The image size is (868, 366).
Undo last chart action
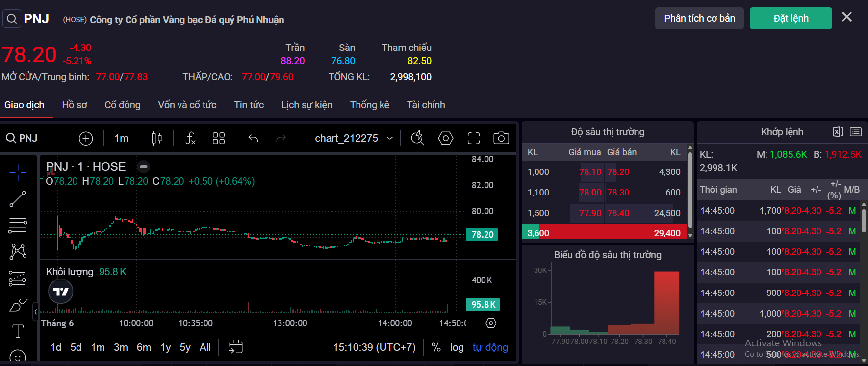[253, 138]
